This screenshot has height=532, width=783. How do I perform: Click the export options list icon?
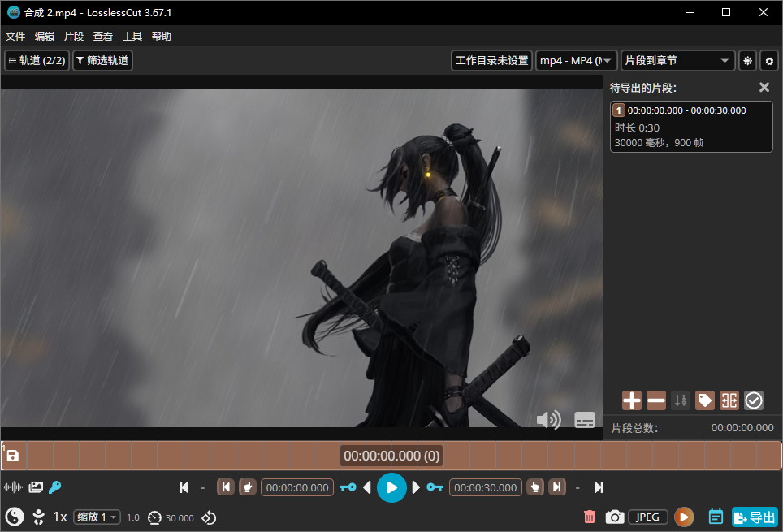(716, 517)
